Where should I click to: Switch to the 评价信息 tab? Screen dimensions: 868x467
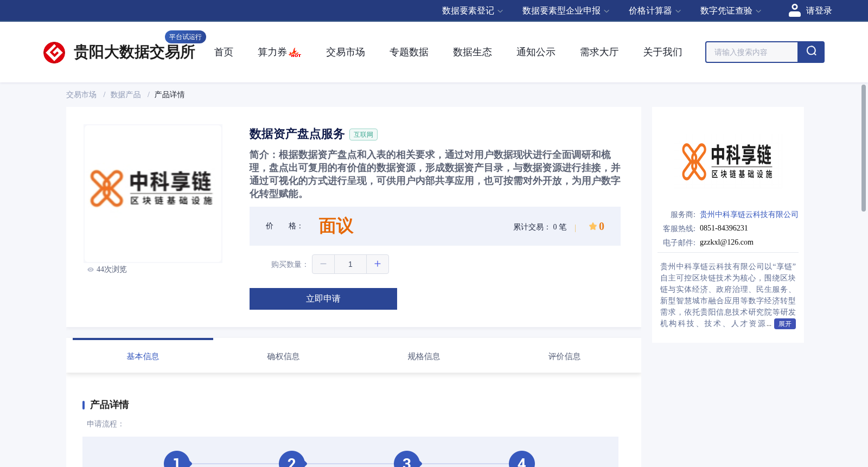coord(564,356)
